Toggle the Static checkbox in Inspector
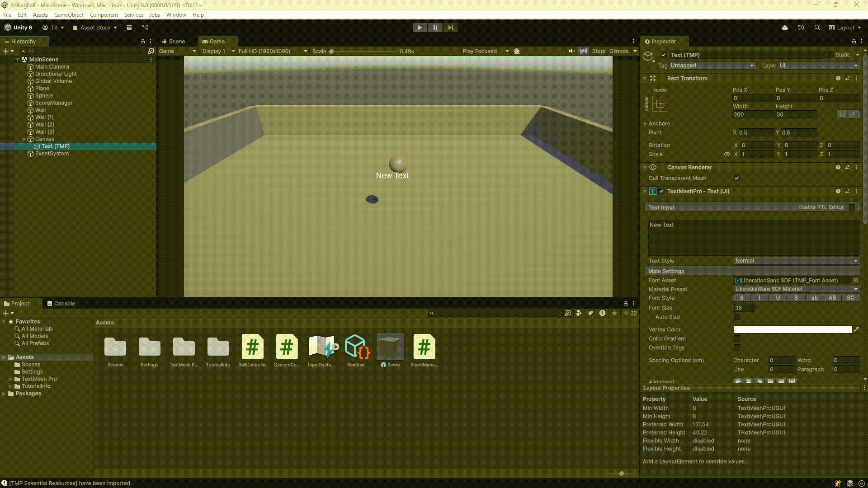Screen dimensions: 868x488 tap(830, 55)
